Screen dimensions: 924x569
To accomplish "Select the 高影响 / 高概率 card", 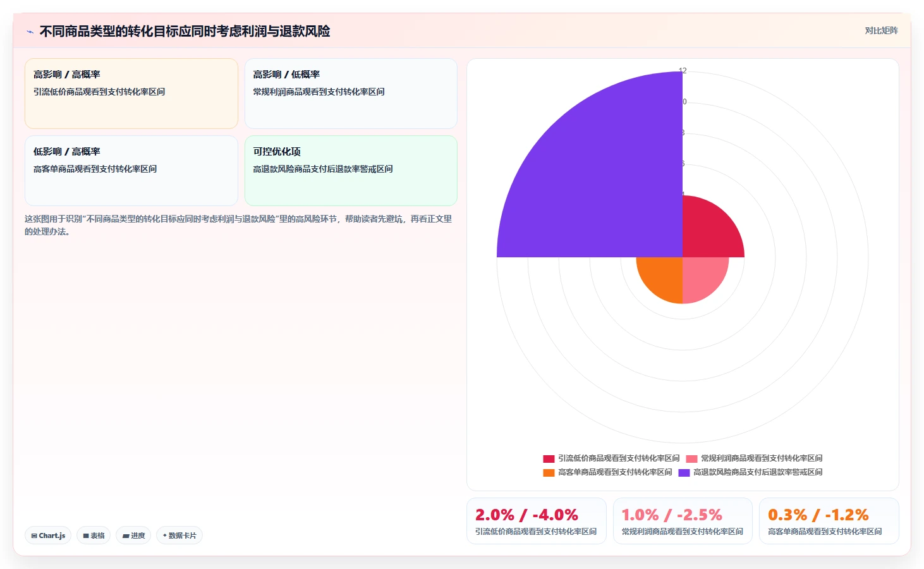I will (131, 94).
